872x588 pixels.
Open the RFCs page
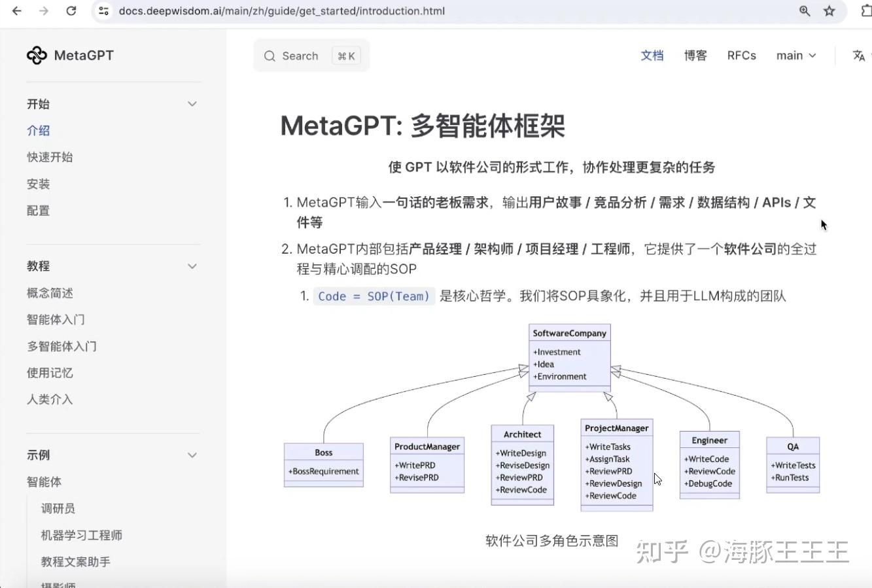pyautogui.click(x=741, y=56)
